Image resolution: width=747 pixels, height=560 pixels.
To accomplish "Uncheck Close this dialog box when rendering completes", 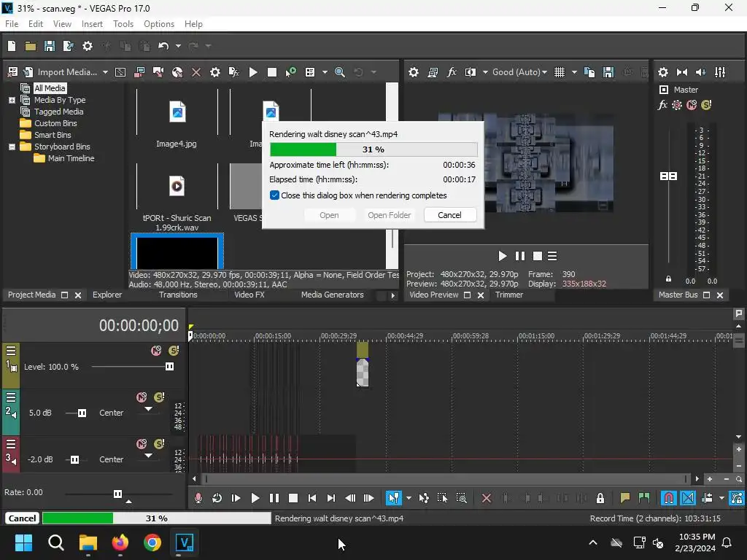I will point(274,195).
